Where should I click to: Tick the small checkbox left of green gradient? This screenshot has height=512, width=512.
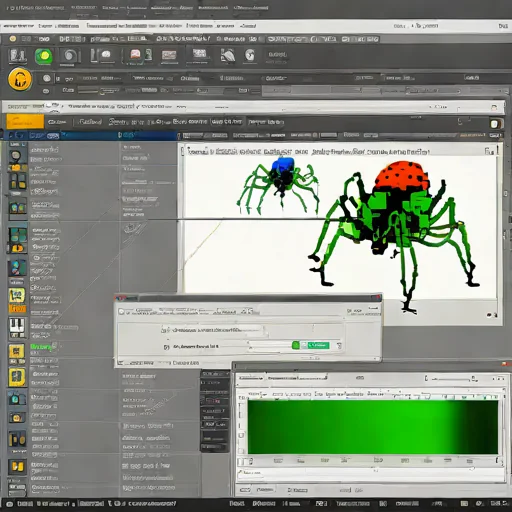pyautogui.click(x=241, y=436)
